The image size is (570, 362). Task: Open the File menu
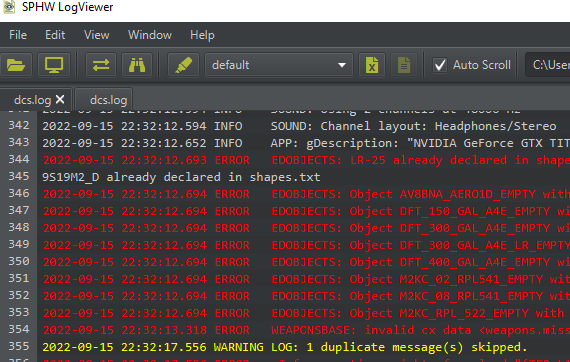pyautogui.click(x=18, y=35)
